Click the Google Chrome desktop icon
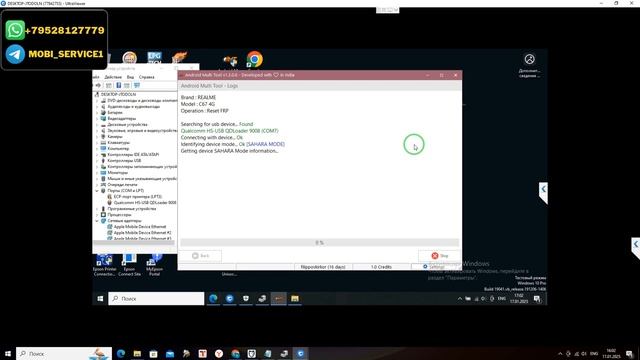Viewport: 640px width, 360px height. [x=254, y=60]
